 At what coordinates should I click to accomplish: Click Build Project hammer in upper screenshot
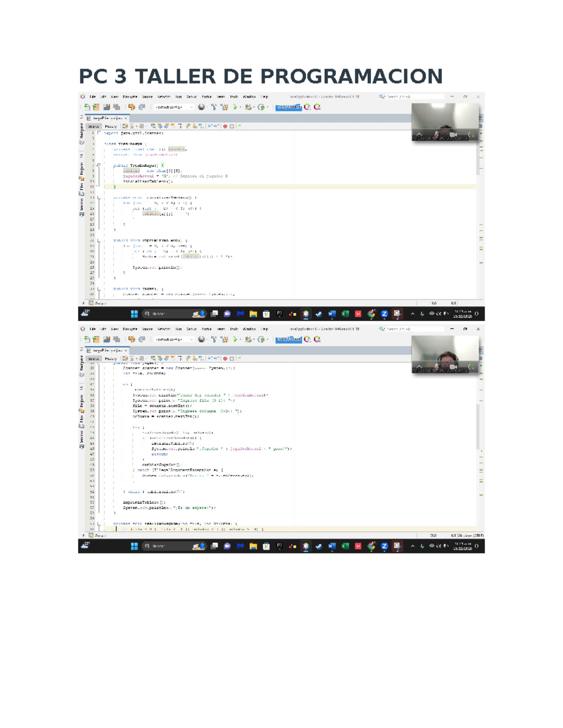pos(214,107)
